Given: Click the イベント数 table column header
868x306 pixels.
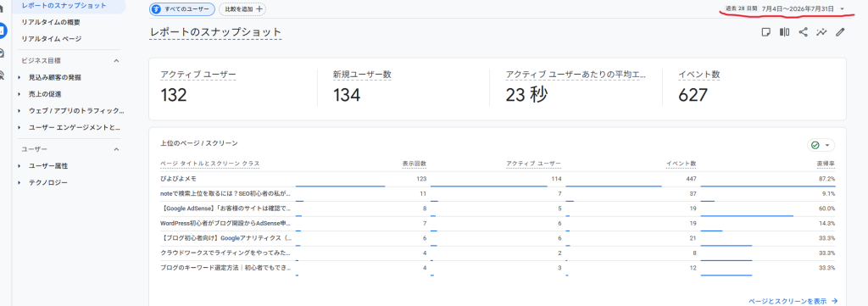Looking at the screenshot, I should pos(681,164).
